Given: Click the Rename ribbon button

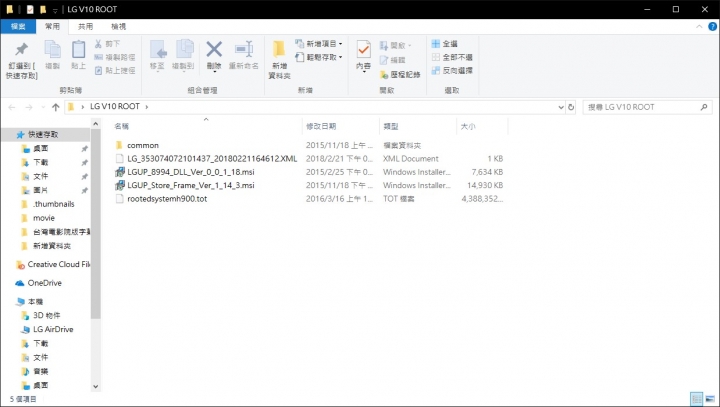Looking at the screenshot, I should (x=244, y=55).
